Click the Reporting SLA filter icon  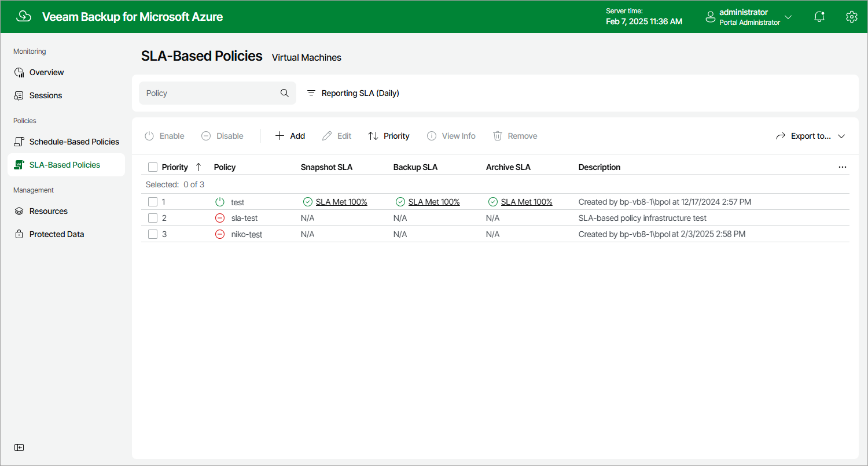click(x=311, y=93)
